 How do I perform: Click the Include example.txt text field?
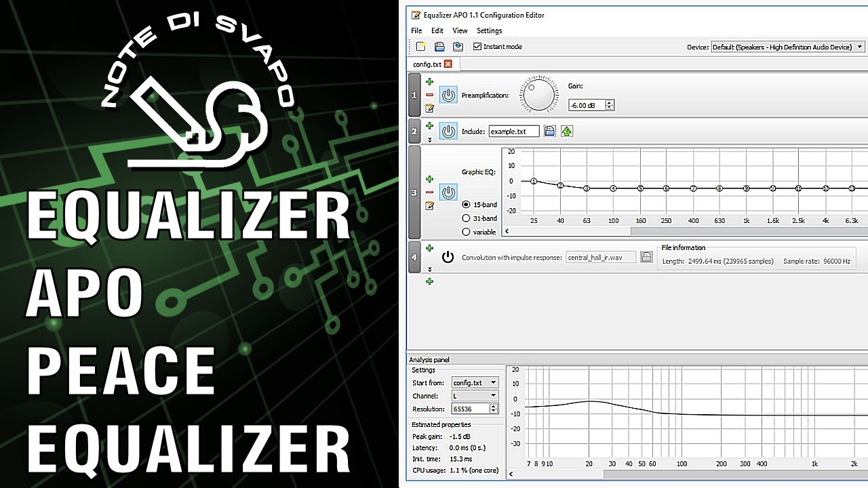coord(514,131)
